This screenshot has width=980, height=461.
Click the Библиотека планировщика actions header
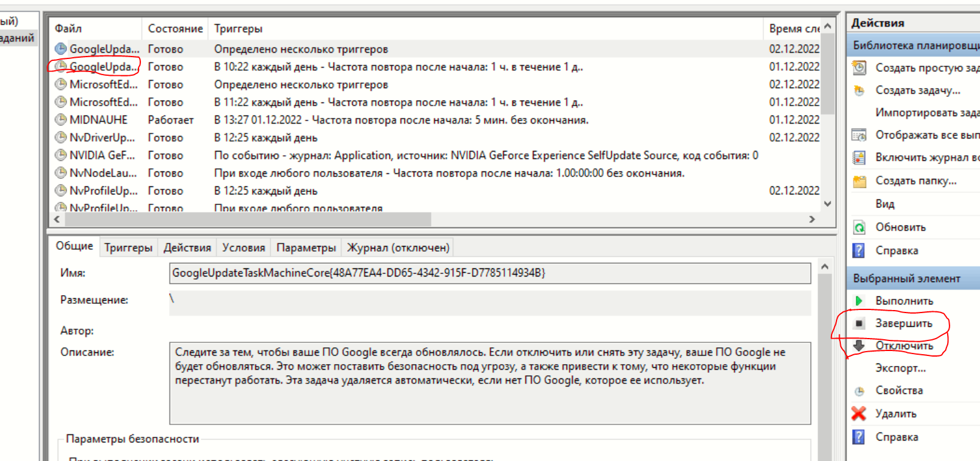coord(913,45)
